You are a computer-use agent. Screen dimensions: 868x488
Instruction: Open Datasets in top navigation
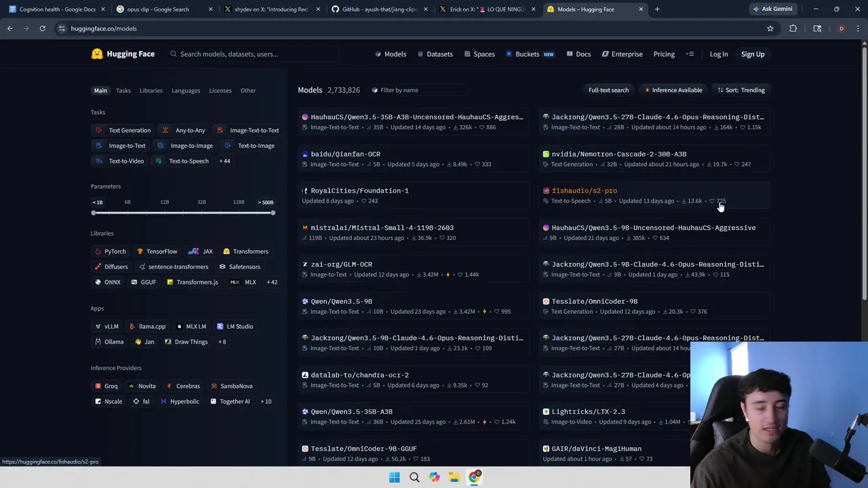tap(435, 54)
